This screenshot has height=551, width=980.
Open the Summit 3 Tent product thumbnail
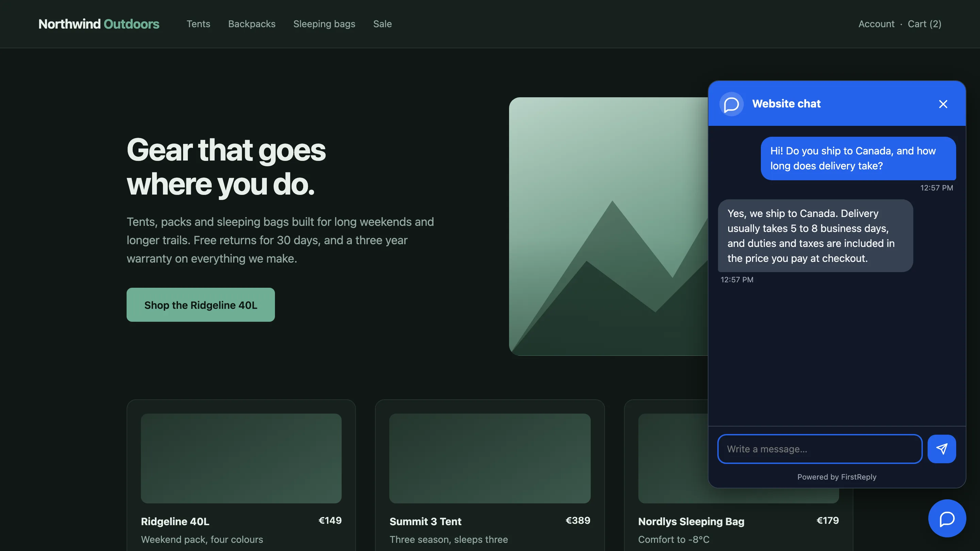(x=490, y=458)
